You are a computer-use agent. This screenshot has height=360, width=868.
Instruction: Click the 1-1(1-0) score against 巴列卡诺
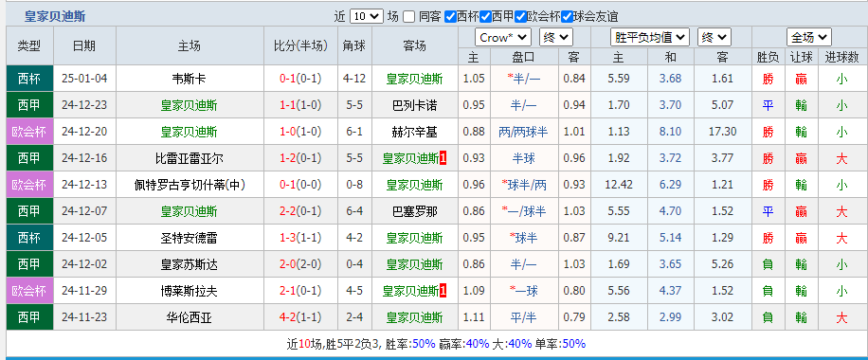click(x=300, y=105)
